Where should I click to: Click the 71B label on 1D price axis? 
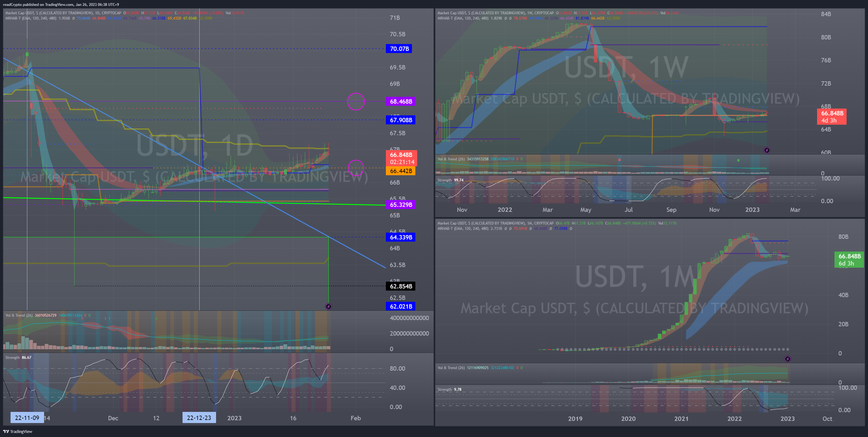(395, 18)
